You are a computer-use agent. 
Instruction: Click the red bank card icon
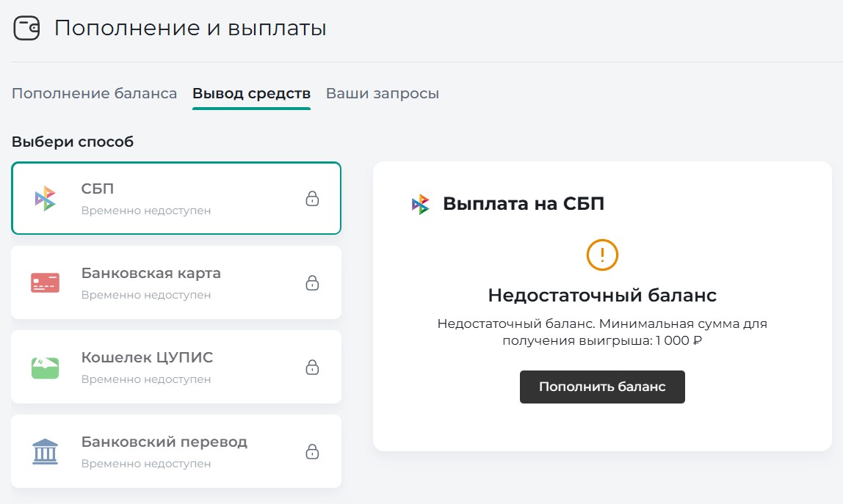click(45, 282)
